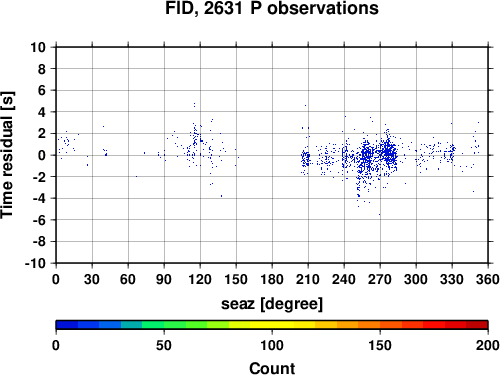Click the 'seaz [degree]' x-axis label
Viewport: 500px width, 375px height.
[x=272, y=304]
